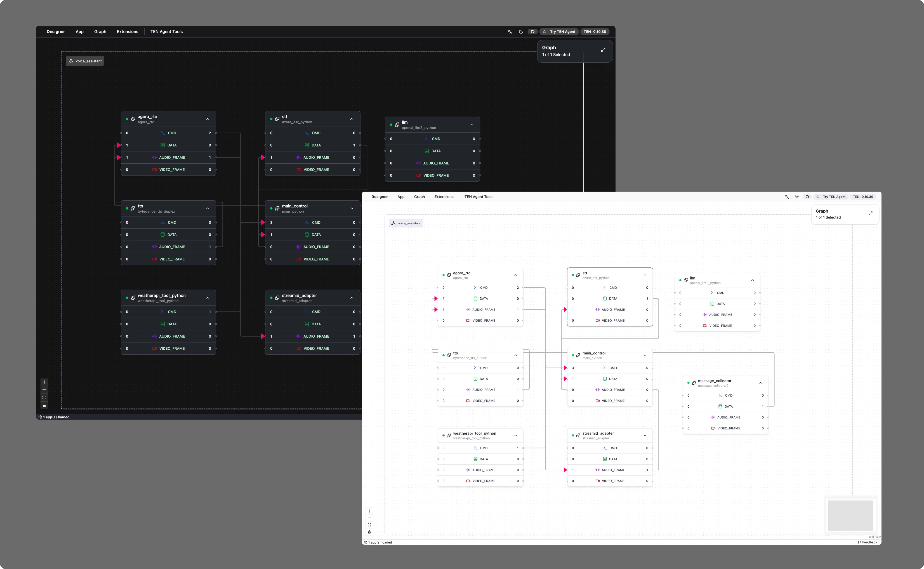Screen dimensions: 924x569
Task: Collapse streamid_adapter node in dark window
Action: click(352, 298)
